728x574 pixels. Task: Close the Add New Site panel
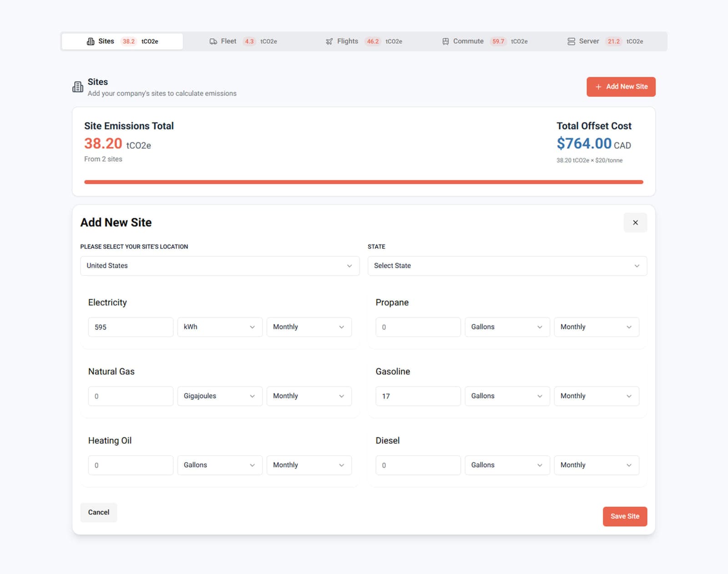pyautogui.click(x=635, y=223)
